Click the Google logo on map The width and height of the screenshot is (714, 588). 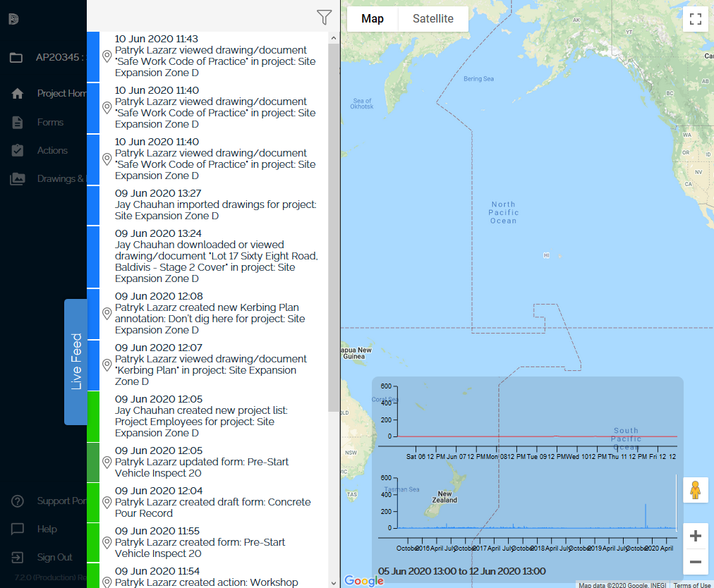pyautogui.click(x=364, y=580)
